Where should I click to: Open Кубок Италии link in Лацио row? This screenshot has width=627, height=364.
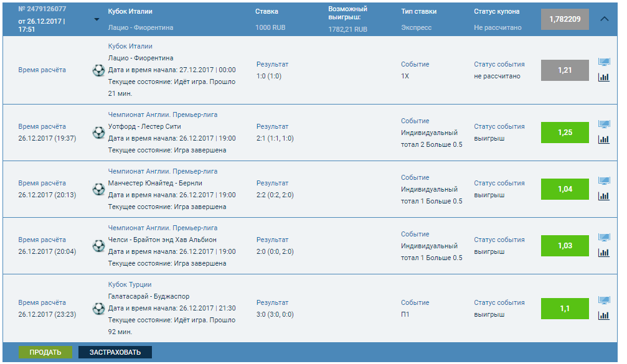click(x=130, y=46)
